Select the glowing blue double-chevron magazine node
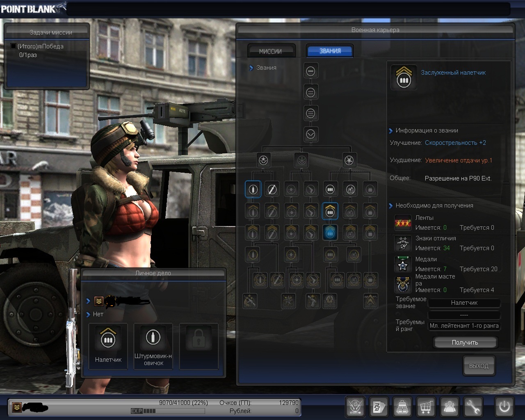525x420 pixels. pyautogui.click(x=330, y=232)
